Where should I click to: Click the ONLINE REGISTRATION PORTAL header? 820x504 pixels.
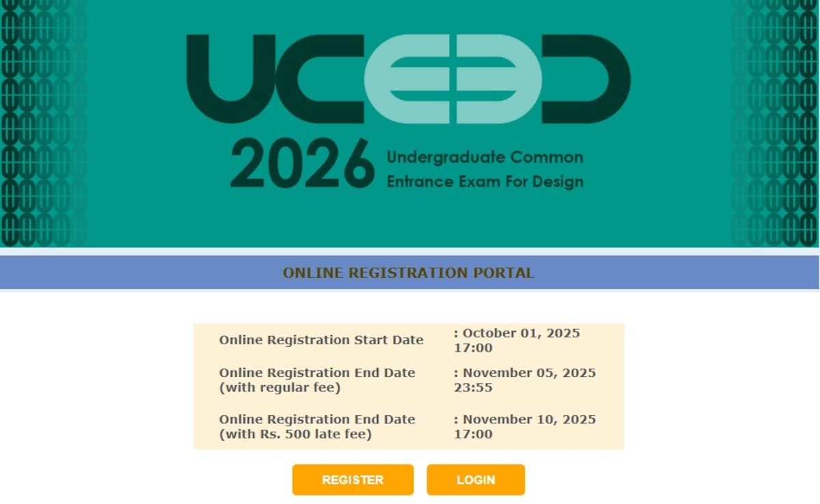point(409,272)
